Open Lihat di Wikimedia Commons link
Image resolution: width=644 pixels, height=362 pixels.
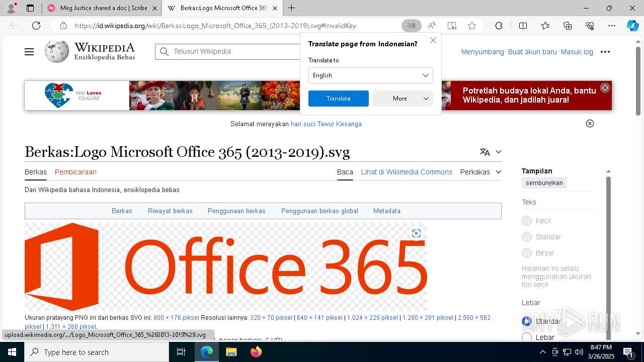point(407,172)
